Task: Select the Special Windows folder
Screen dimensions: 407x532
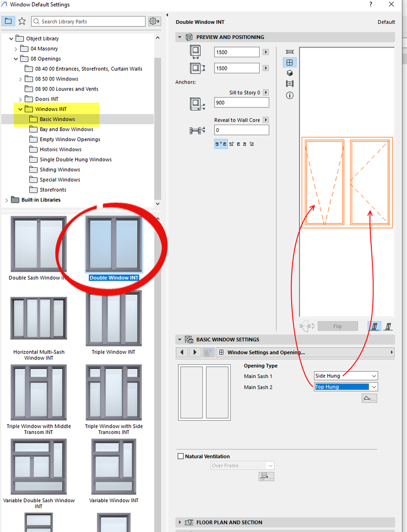Action: (x=60, y=179)
